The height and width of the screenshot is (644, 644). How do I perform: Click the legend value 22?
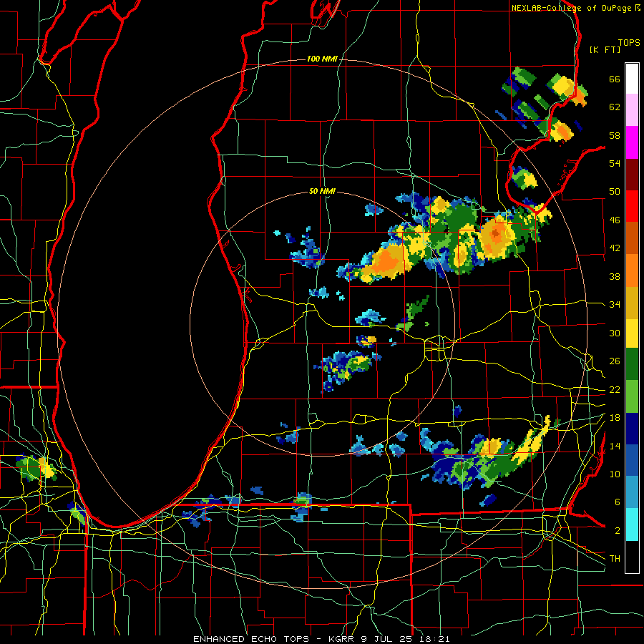615,390
